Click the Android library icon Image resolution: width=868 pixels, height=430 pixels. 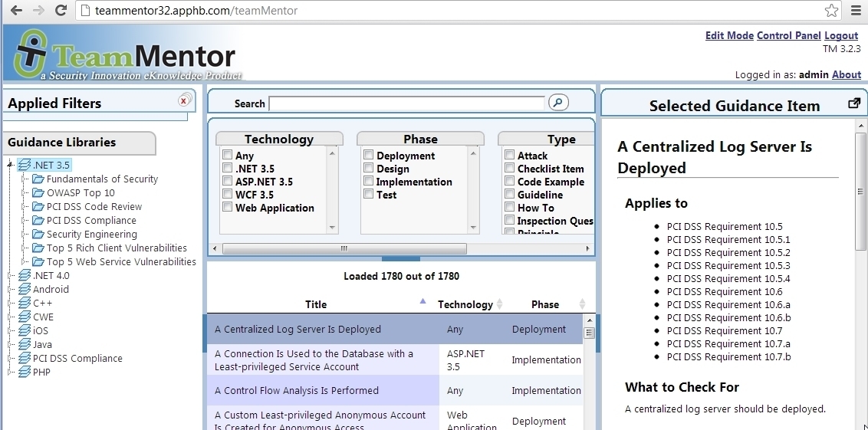click(25, 290)
